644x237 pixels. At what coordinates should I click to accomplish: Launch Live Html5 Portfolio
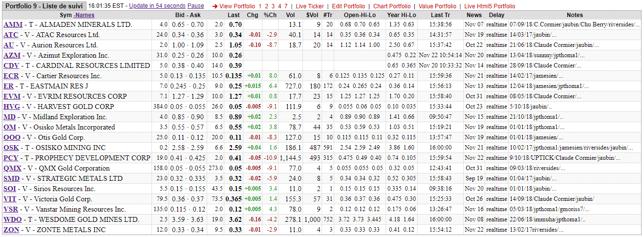(490, 6)
